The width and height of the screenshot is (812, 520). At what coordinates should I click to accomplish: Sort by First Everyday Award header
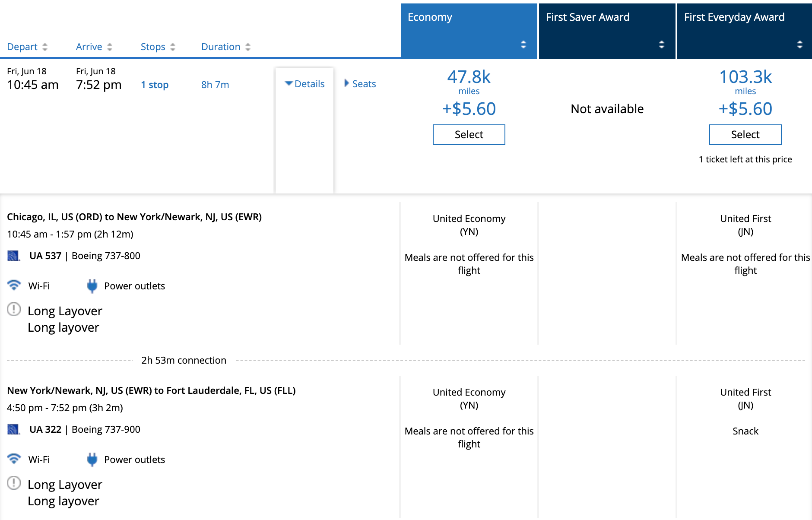pos(745,31)
